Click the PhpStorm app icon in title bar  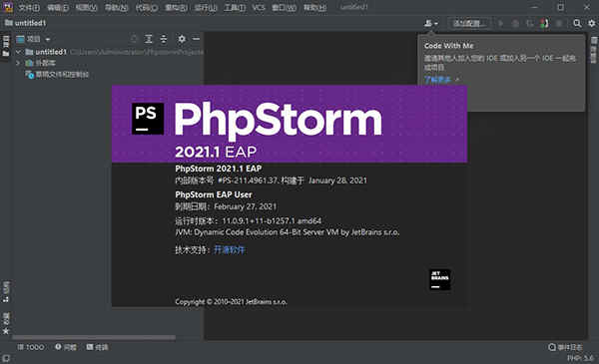tap(7, 7)
